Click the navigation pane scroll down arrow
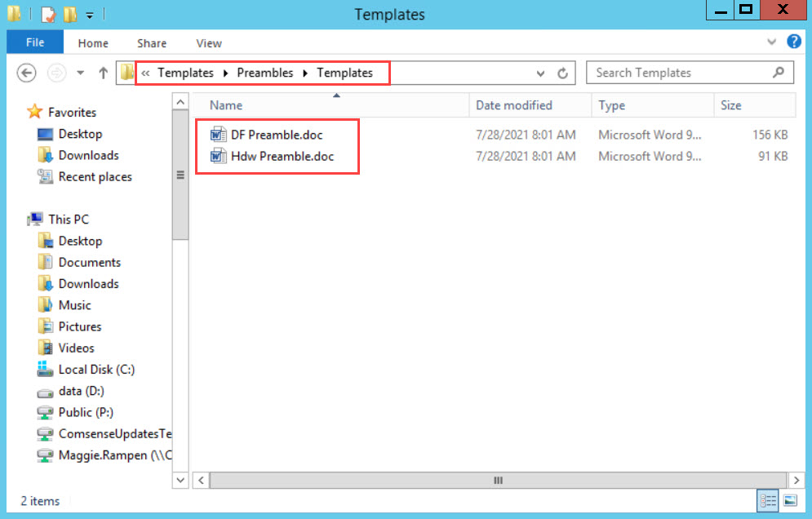812x519 pixels. click(x=180, y=480)
